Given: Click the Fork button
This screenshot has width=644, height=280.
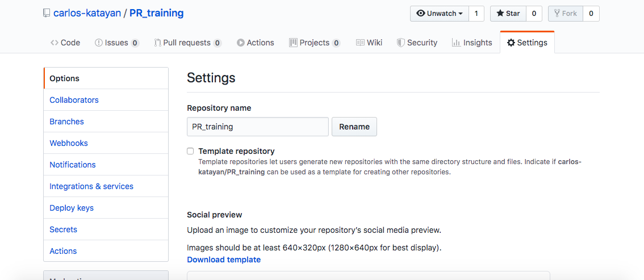Looking at the screenshot, I should coord(566,14).
